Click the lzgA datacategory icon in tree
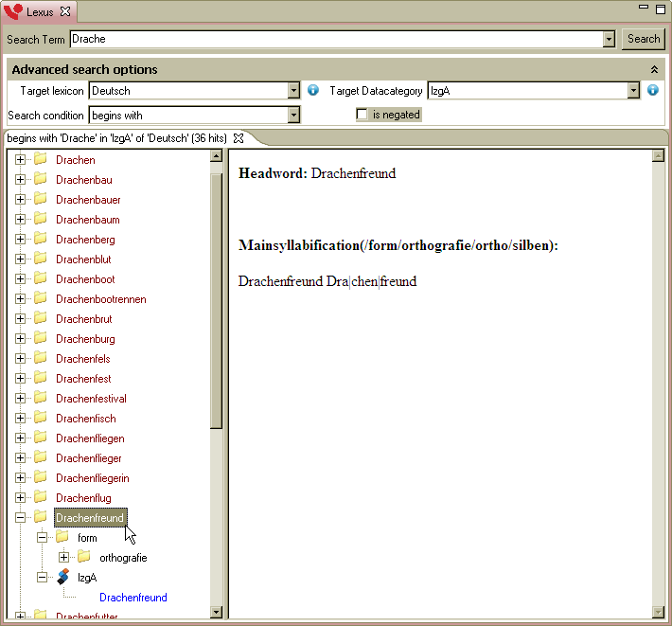 [x=62, y=577]
